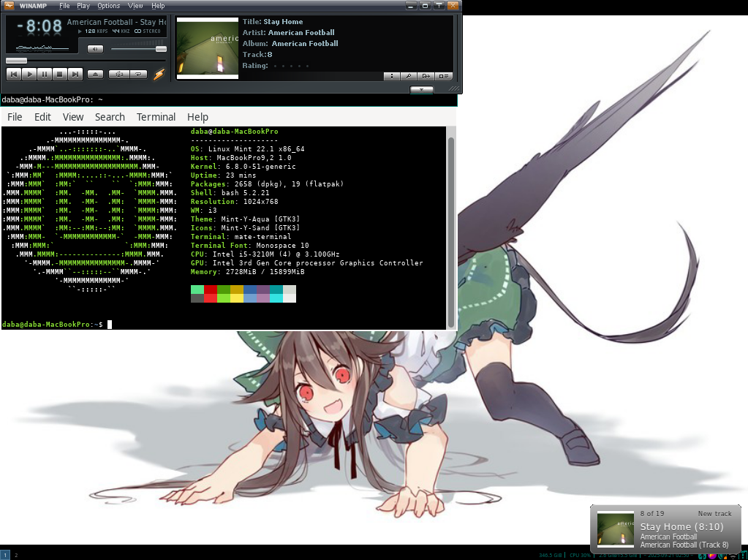Click the red color block in neofetch palette
748x560 pixels.
click(211, 290)
